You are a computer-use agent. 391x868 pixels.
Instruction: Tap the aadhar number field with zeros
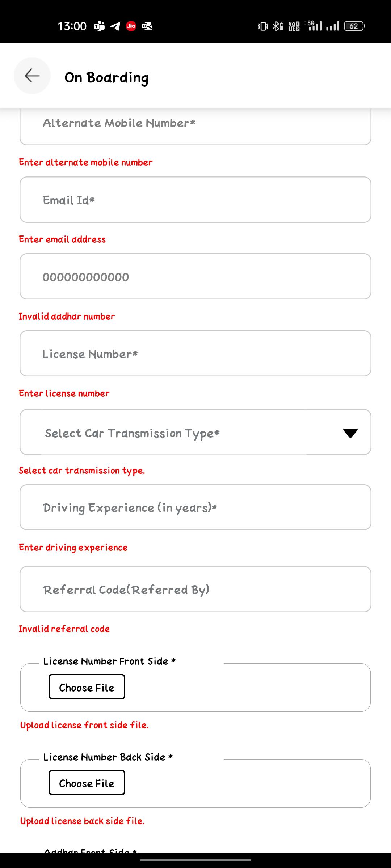[195, 277]
